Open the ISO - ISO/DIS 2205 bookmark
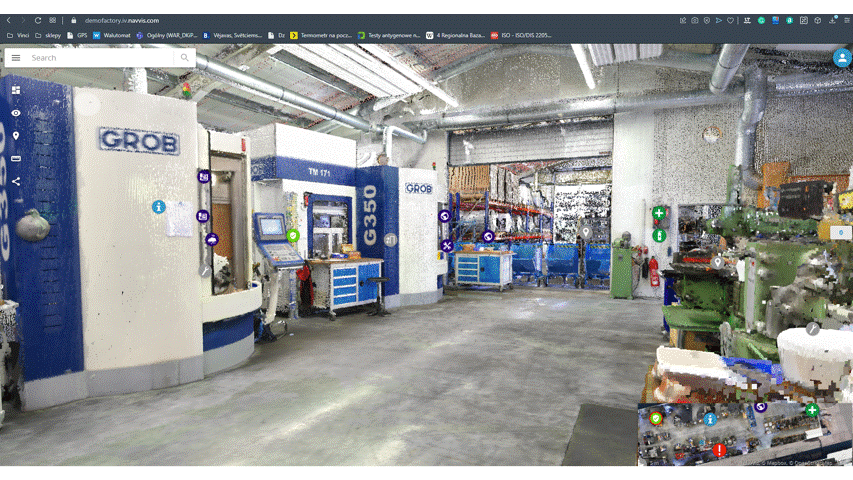 [521, 35]
